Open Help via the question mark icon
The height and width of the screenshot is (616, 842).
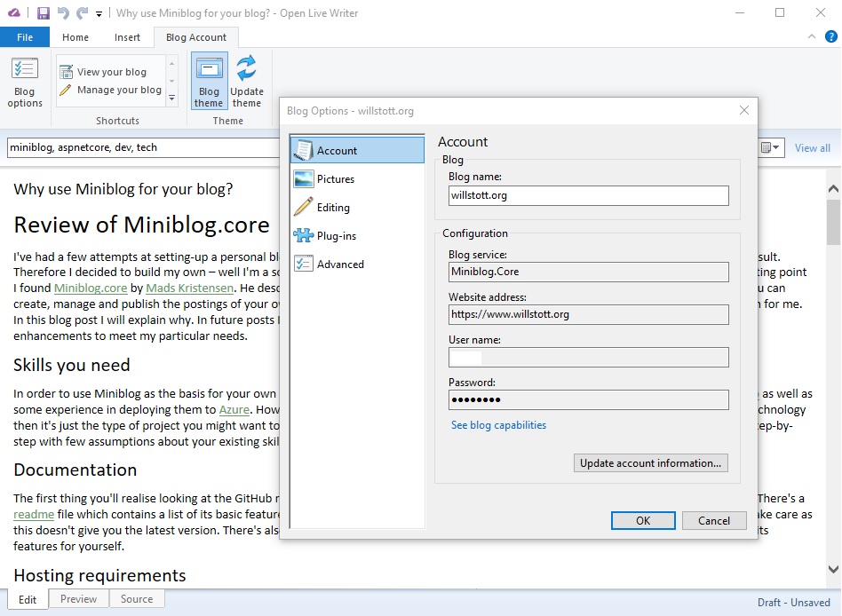(x=830, y=37)
